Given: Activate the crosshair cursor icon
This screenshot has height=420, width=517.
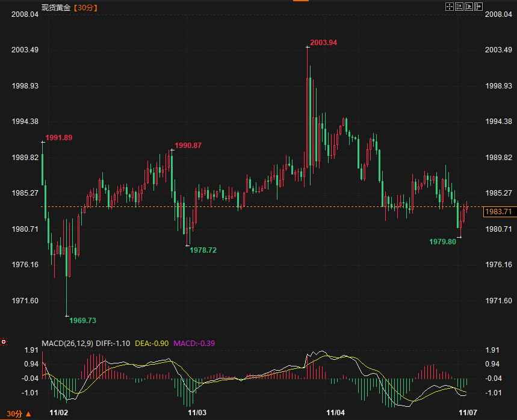Looking at the screenshot, I should pyautogui.click(x=449, y=7).
